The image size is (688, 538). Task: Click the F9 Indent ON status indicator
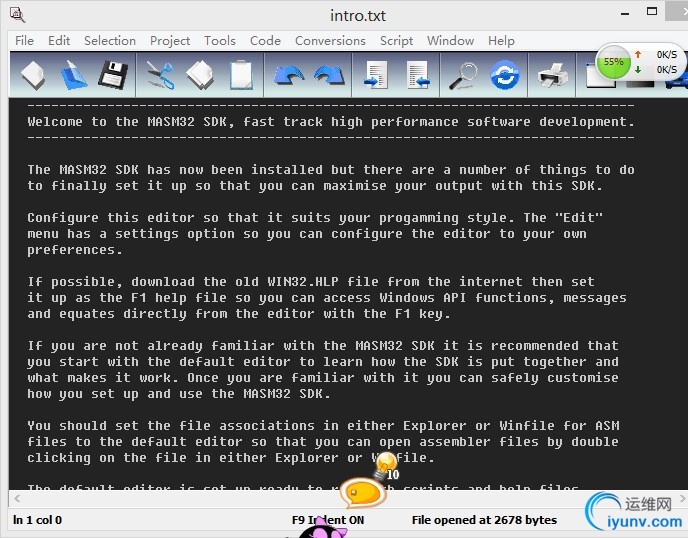[x=328, y=520]
